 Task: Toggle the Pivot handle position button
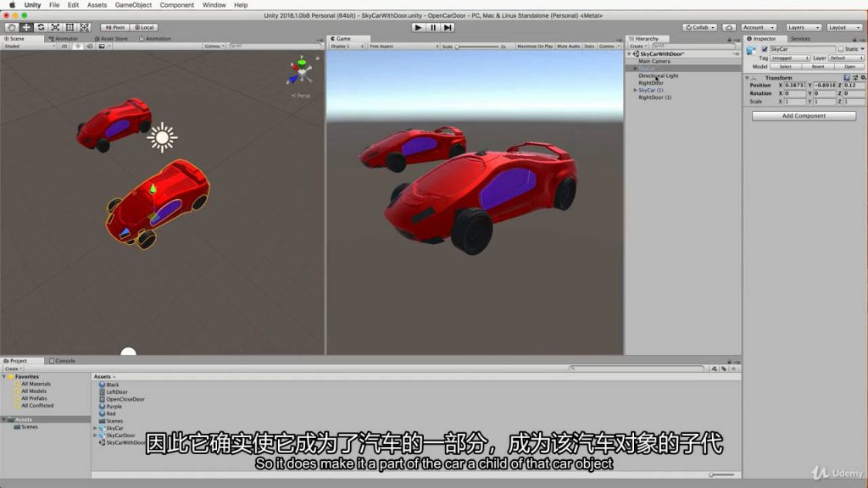(115, 27)
